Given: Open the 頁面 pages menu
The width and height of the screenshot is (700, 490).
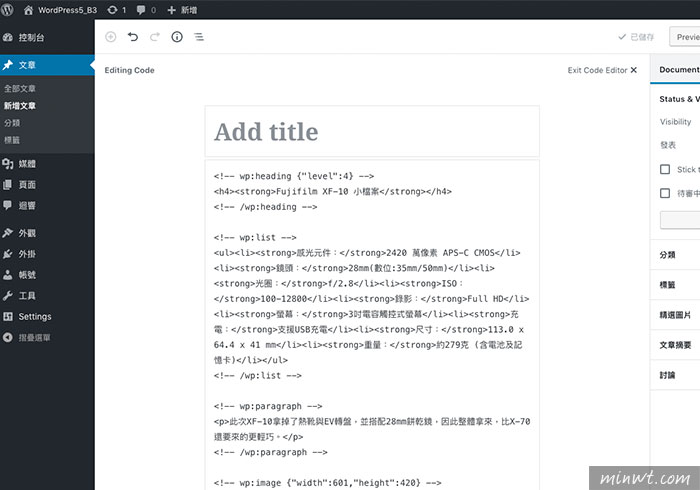Looking at the screenshot, I should 47,185.
